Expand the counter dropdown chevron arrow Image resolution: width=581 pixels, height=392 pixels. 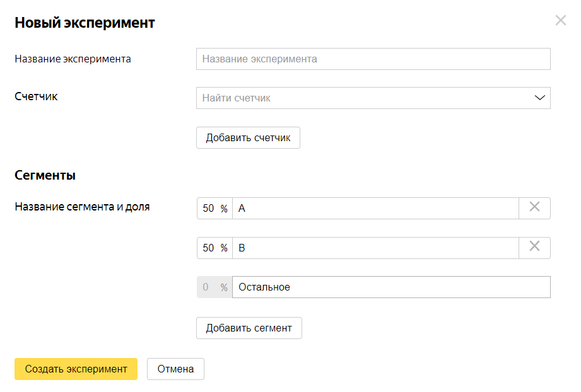click(x=539, y=98)
